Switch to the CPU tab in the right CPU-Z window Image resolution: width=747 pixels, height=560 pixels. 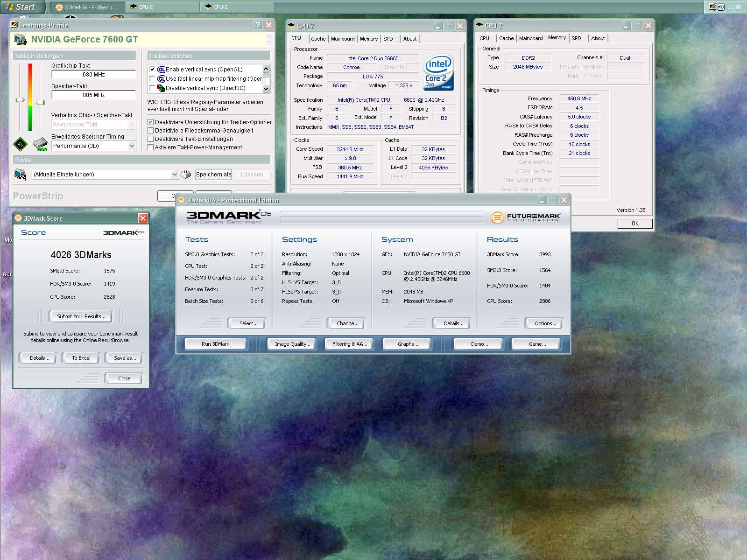485,38
